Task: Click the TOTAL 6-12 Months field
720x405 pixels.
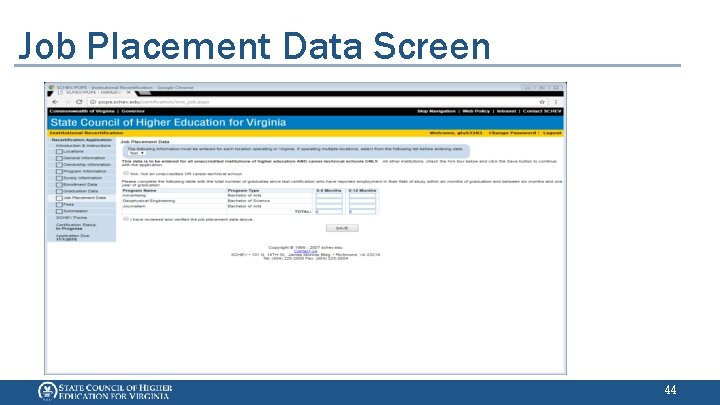Action: 362,212
